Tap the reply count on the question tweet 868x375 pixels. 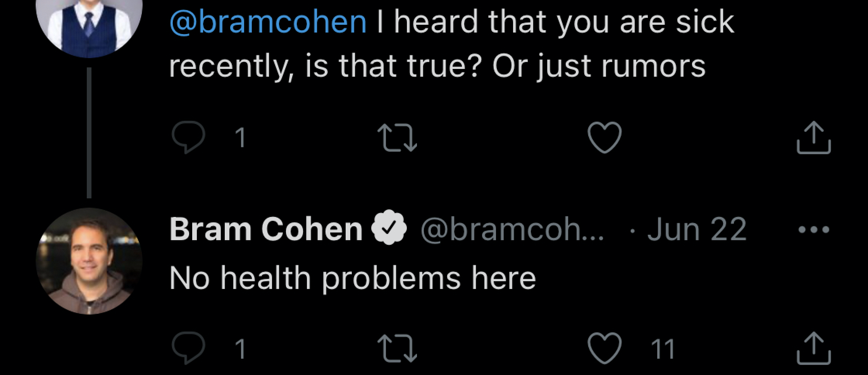240,138
